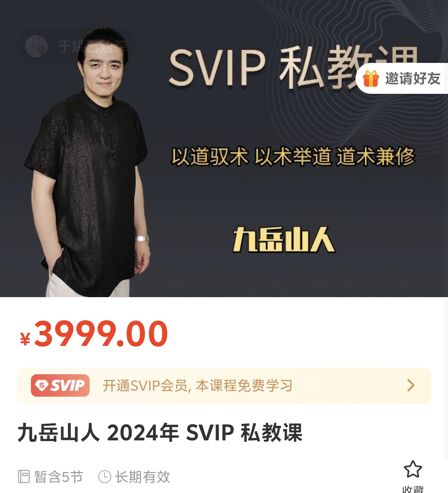448x493 pixels.
Task: Tap the 长期有效 validity label
Action: (143, 477)
